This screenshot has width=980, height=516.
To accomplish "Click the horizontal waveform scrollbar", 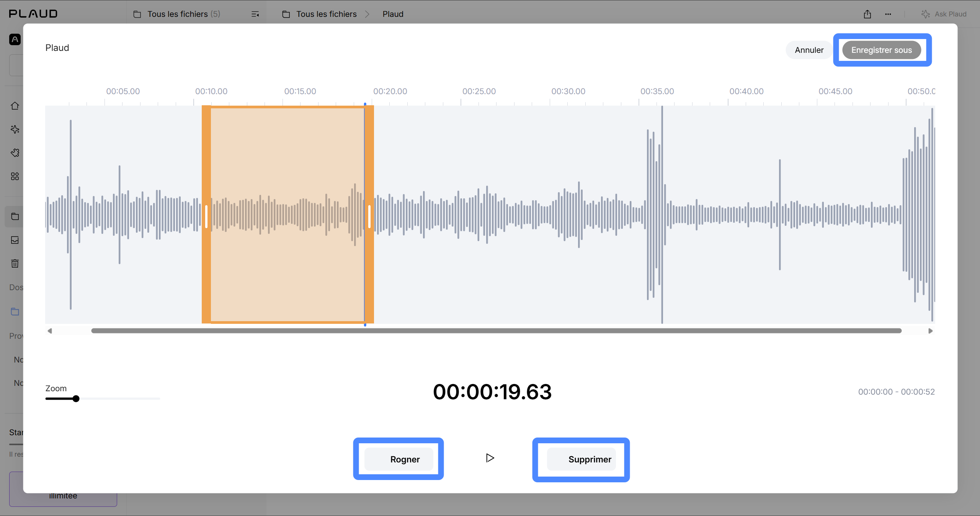I will [496, 331].
